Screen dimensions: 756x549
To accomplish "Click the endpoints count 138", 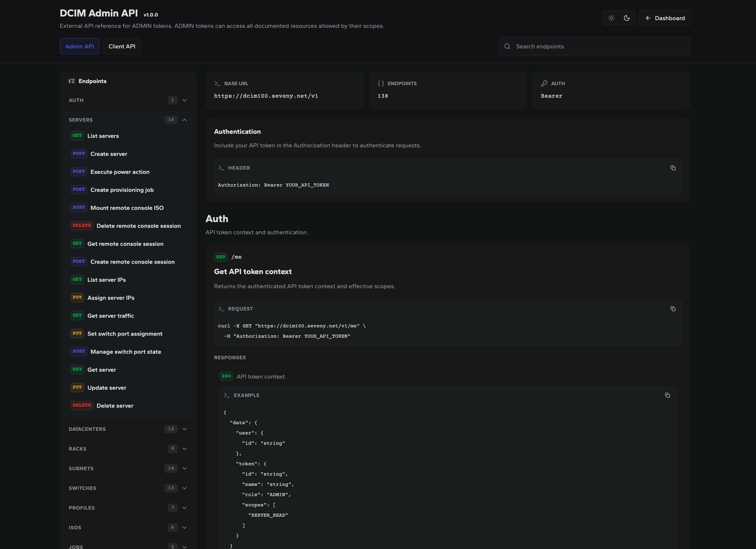I will 383,96.
